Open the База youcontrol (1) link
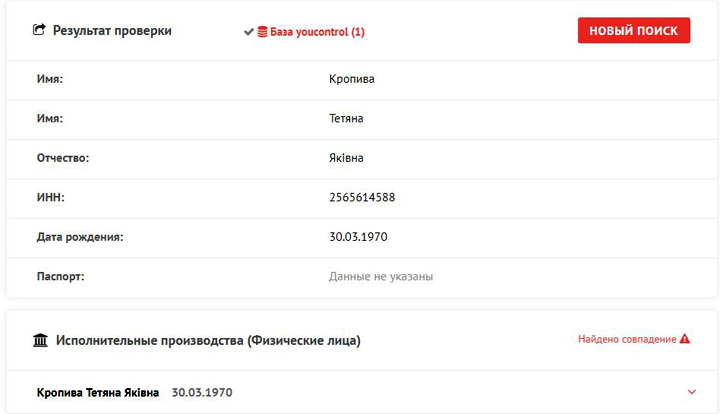This screenshot has height=414, width=720. tap(317, 32)
